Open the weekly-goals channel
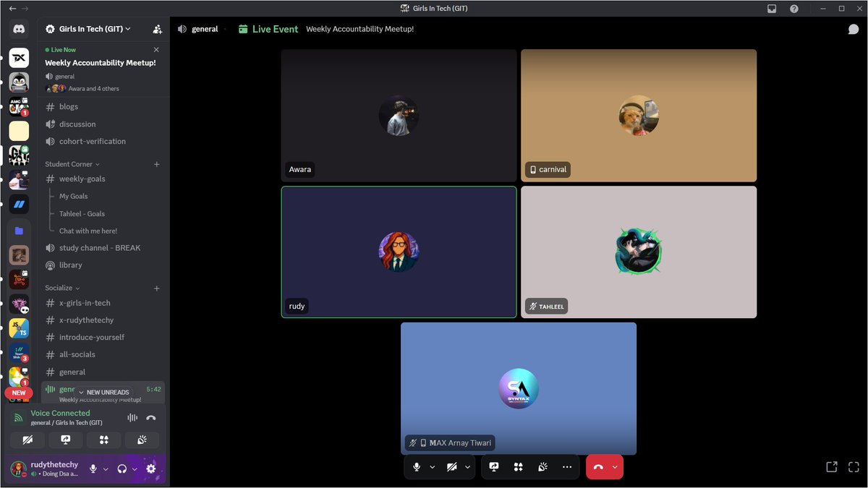 pos(103,179)
